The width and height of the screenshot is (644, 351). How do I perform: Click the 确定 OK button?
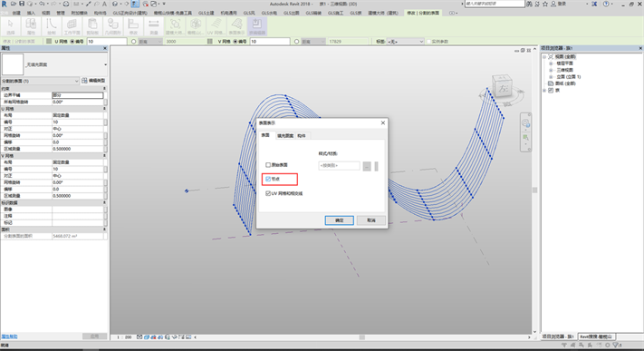point(340,220)
